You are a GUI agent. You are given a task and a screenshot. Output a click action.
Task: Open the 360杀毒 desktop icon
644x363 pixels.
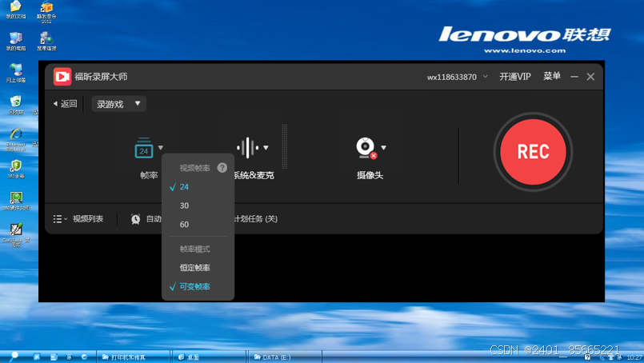[x=16, y=170]
